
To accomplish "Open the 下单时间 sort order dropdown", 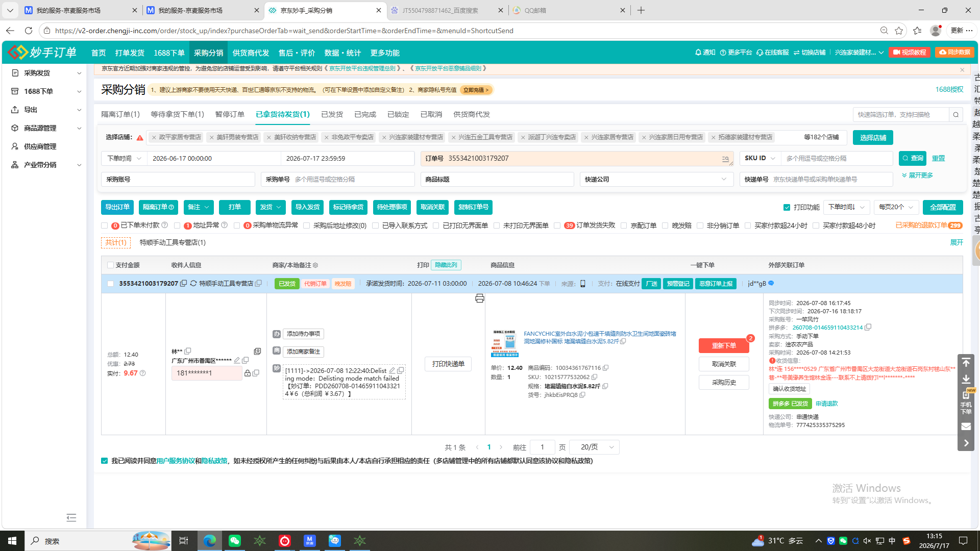I will click(846, 207).
